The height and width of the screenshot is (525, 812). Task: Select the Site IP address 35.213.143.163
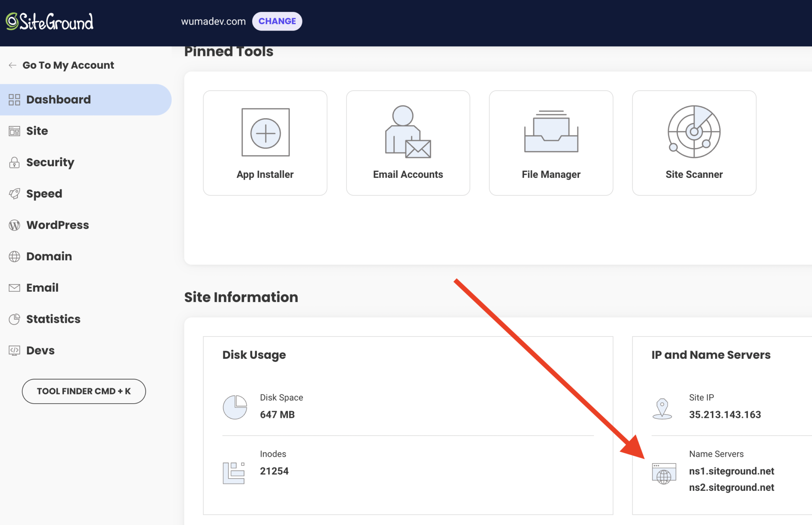(725, 414)
